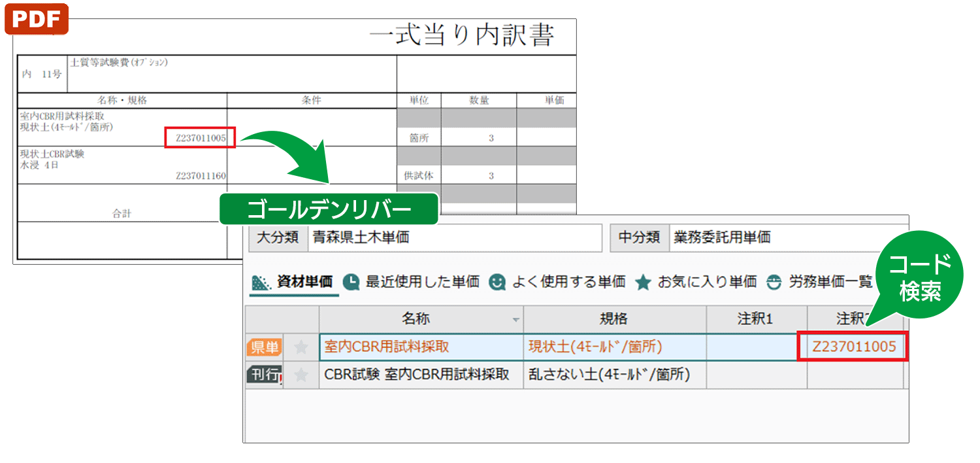Click the code cell Z237011005 in the table
980x463 pixels.
click(854, 347)
